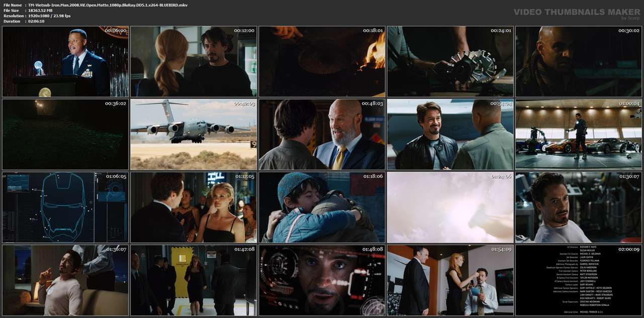Open the forge fire thumbnail at 00:18:01
Viewport: 644px width, 318px height.
pos(322,61)
